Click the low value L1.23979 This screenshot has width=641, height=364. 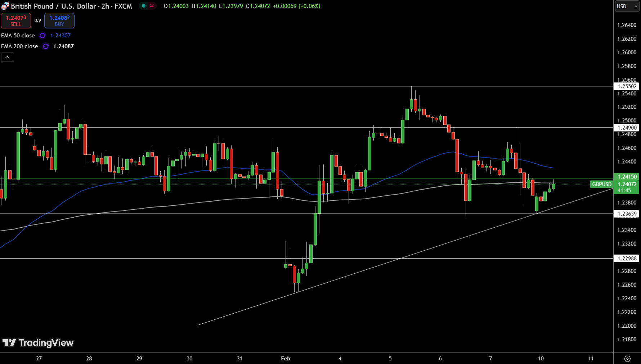pyautogui.click(x=231, y=6)
